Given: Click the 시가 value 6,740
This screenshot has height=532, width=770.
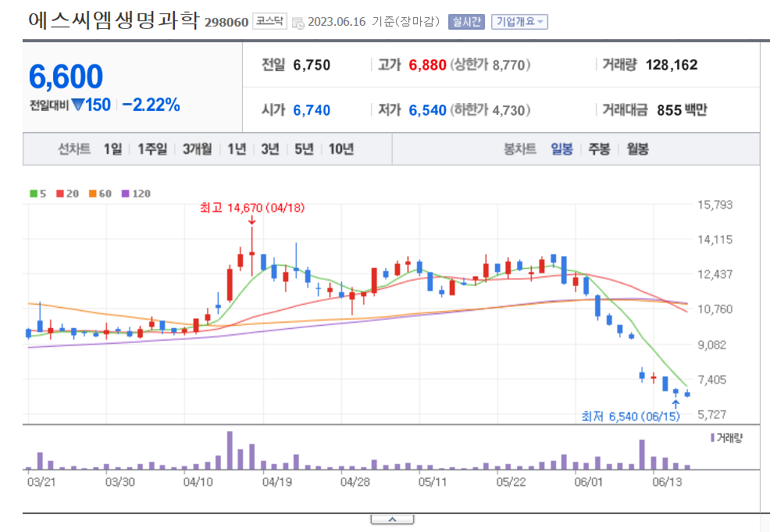Looking at the screenshot, I should tap(312, 110).
